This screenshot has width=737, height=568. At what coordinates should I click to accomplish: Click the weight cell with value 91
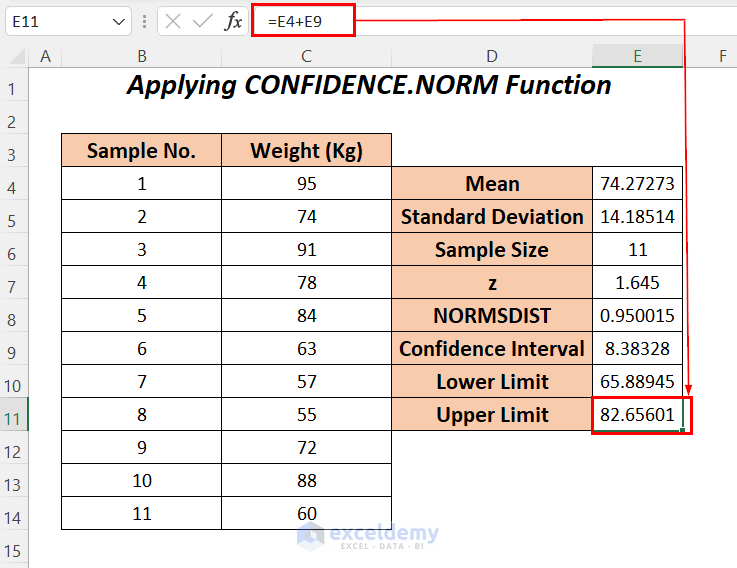(x=306, y=249)
